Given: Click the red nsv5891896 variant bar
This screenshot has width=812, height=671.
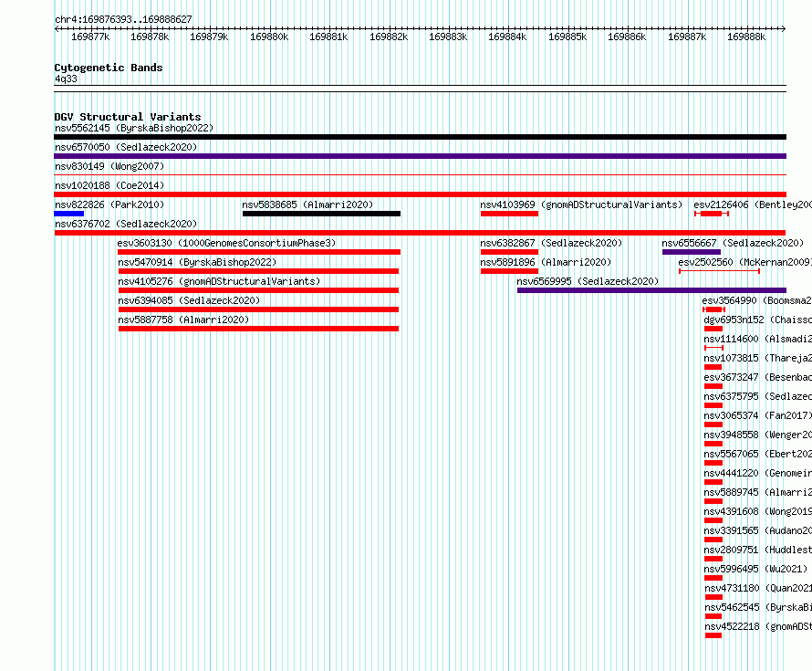Looking at the screenshot, I should tap(509, 271).
